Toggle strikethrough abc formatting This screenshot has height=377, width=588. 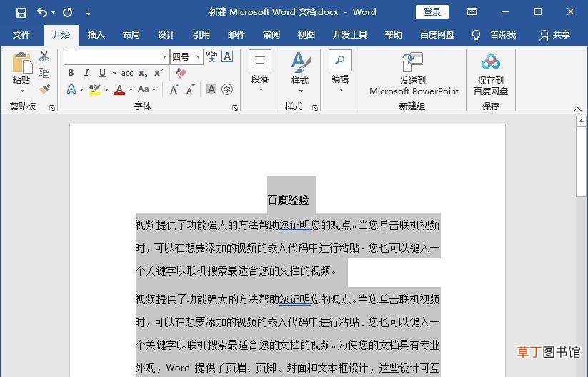coord(127,73)
